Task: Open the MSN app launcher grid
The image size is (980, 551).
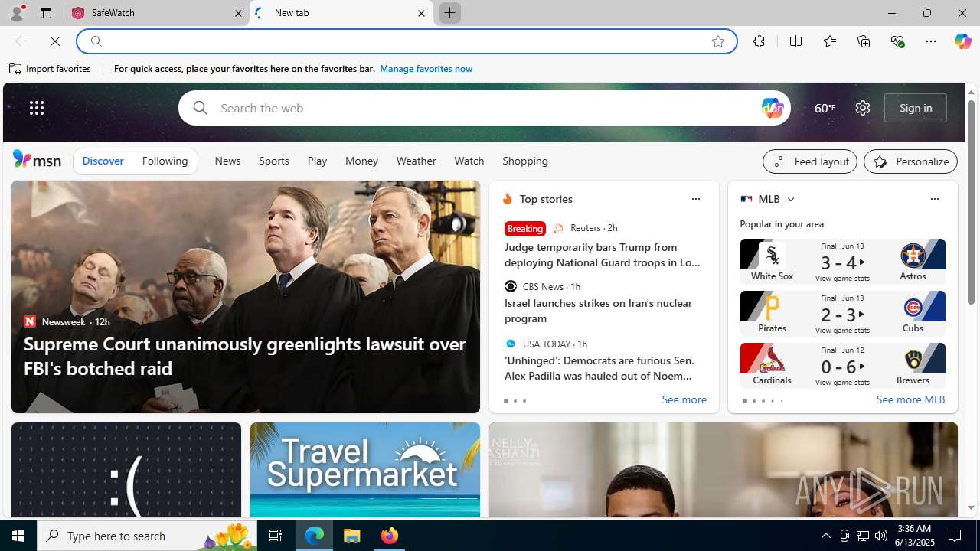Action: (x=37, y=108)
